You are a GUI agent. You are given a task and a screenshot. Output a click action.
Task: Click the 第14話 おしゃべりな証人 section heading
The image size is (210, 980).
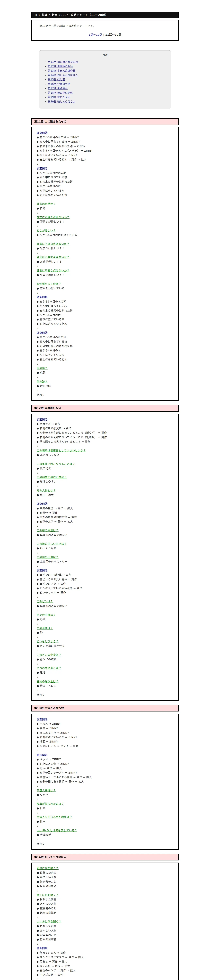[x=105, y=857]
